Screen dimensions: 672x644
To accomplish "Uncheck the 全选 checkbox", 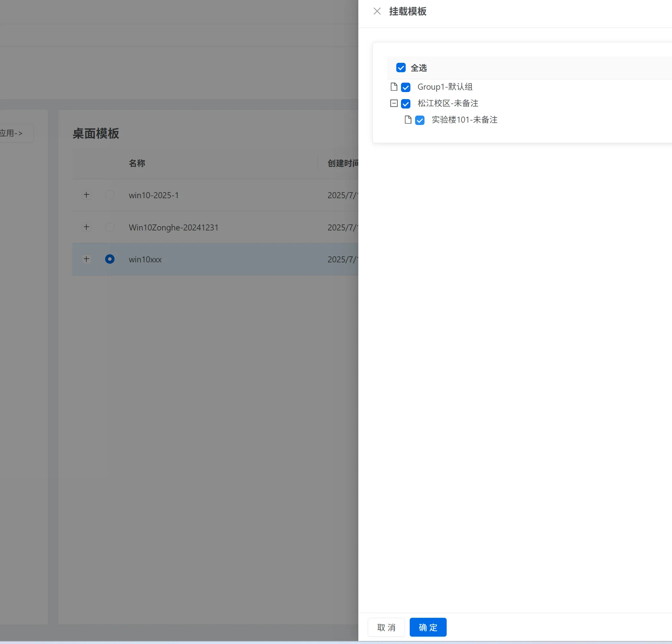I will click(401, 68).
